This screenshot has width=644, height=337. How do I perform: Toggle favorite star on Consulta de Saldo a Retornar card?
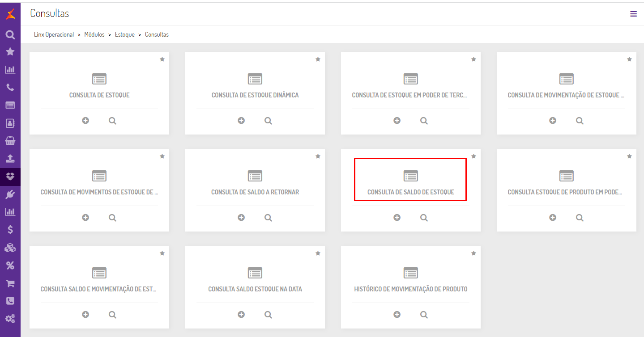(x=318, y=156)
